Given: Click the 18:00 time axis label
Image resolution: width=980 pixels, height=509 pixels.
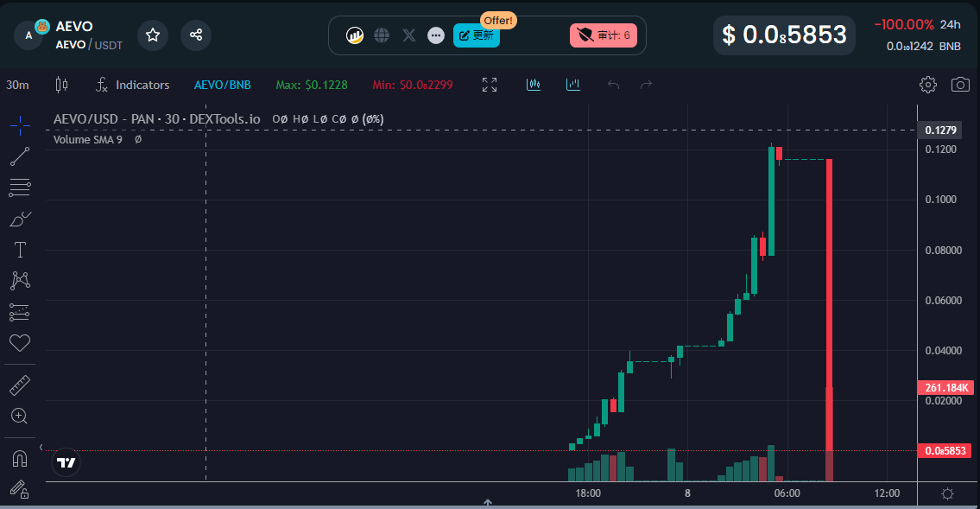Looking at the screenshot, I should pyautogui.click(x=588, y=493).
